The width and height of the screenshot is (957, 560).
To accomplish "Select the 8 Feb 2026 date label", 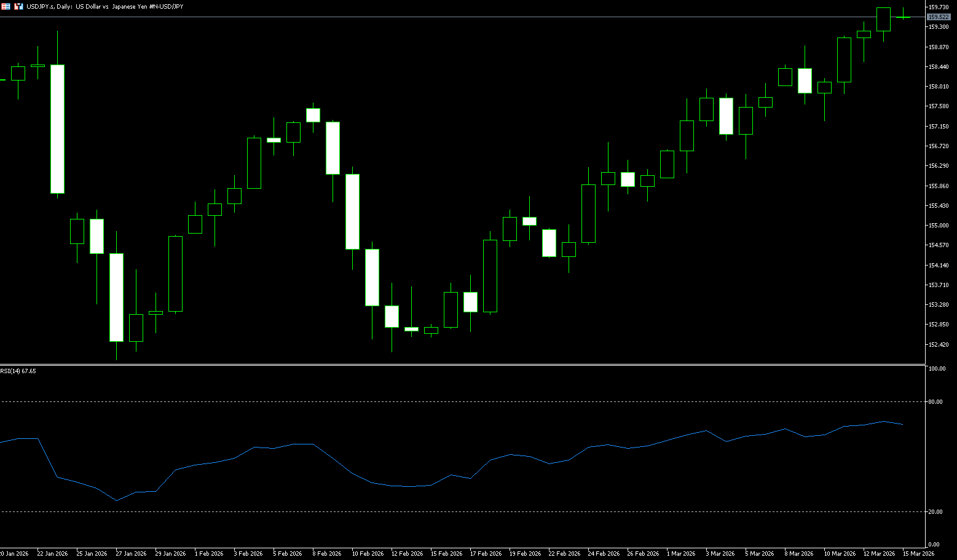I will (328, 553).
